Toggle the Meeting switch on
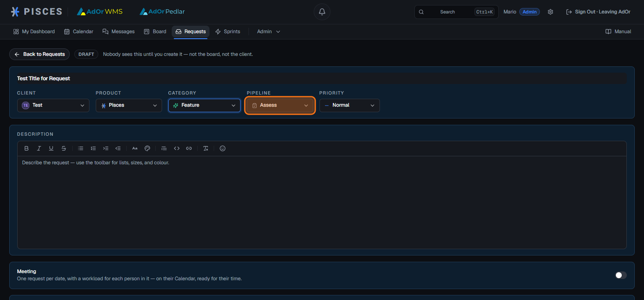This screenshot has width=644, height=300. click(x=621, y=275)
